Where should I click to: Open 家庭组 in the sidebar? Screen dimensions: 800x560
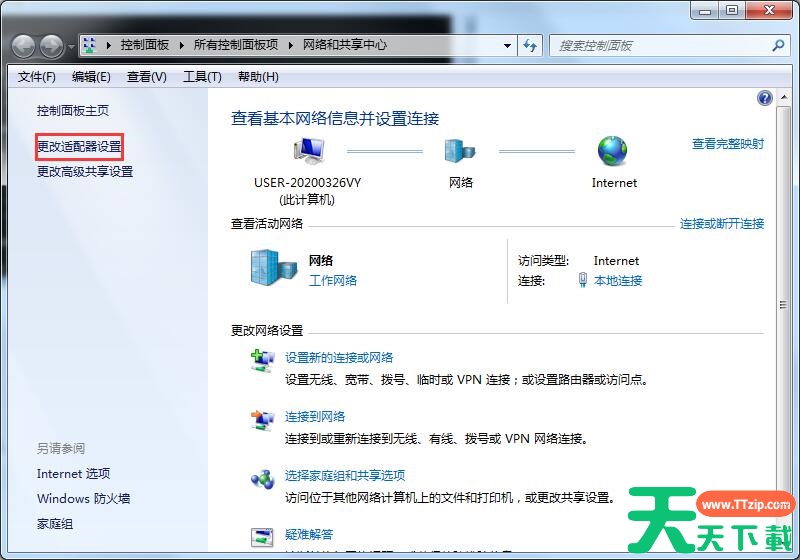(55, 524)
